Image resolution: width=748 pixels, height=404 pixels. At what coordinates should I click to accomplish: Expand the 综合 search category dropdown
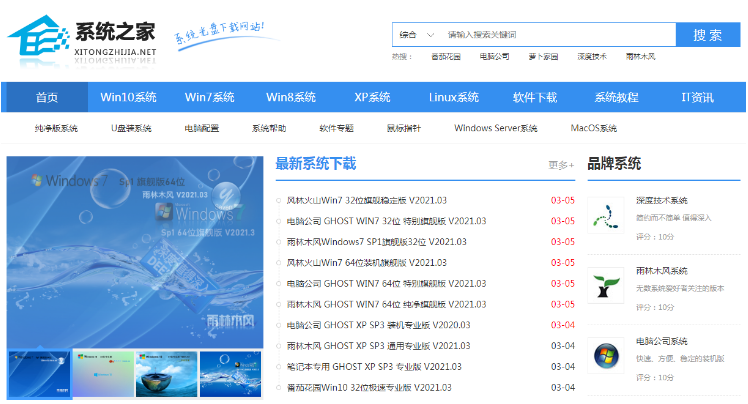(x=416, y=34)
